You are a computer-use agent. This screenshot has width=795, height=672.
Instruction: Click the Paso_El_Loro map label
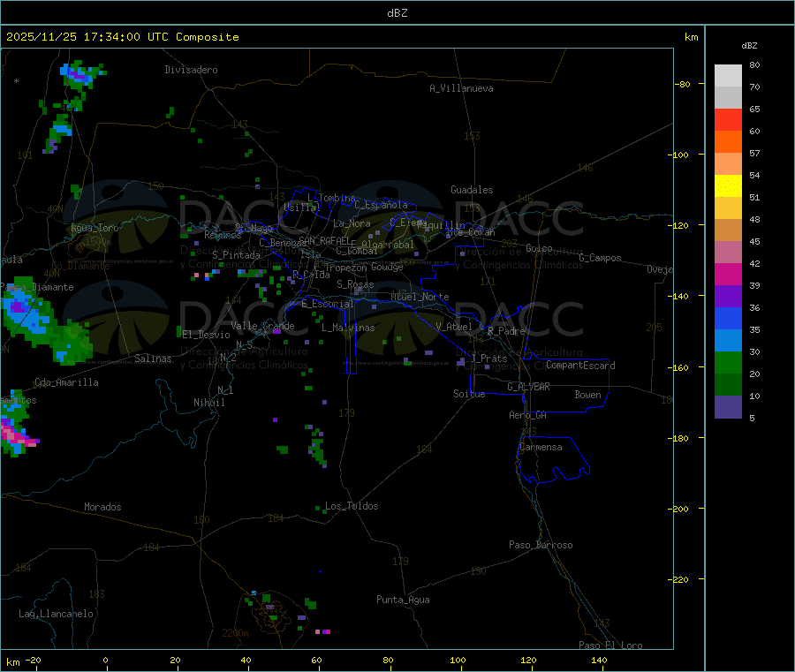[x=610, y=646]
